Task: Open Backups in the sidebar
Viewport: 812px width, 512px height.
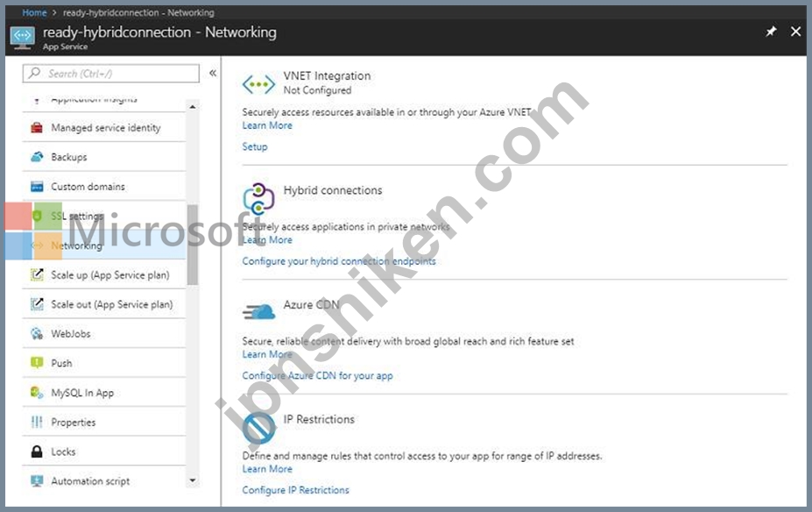Action: [x=104, y=157]
